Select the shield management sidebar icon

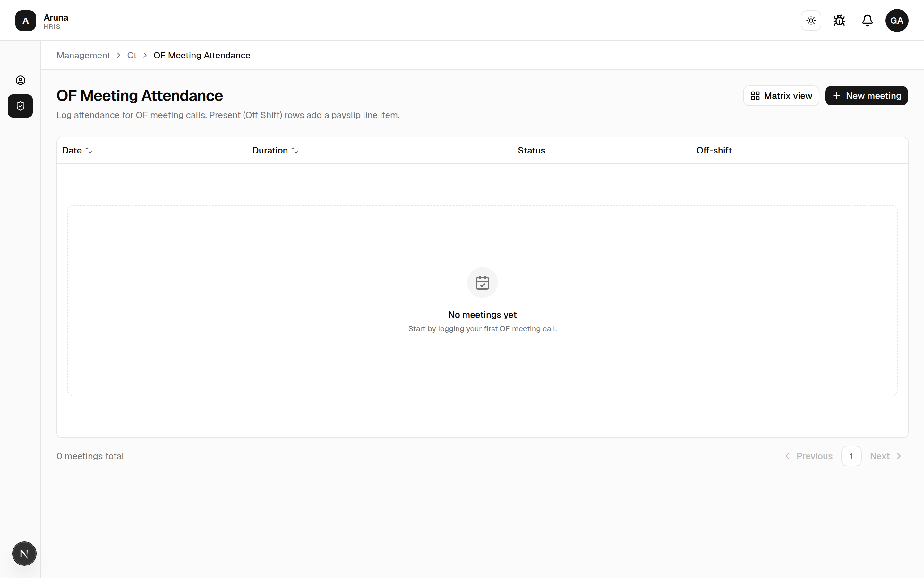pyautogui.click(x=20, y=106)
